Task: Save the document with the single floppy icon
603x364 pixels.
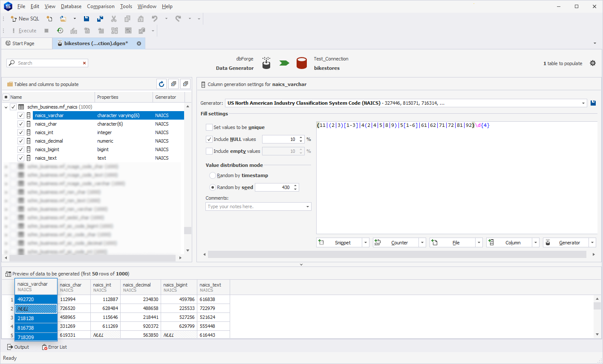Action: [87, 19]
